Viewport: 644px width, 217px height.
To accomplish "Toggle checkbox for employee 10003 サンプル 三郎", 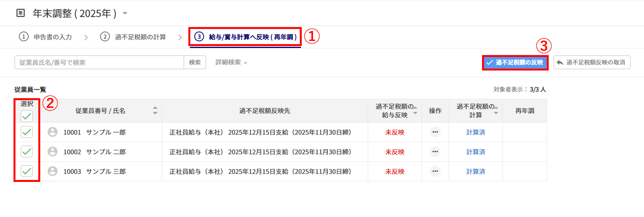I will (x=27, y=171).
